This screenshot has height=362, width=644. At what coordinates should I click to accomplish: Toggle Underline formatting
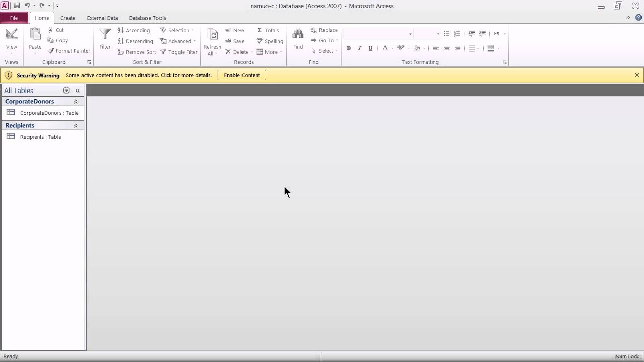pyautogui.click(x=370, y=48)
